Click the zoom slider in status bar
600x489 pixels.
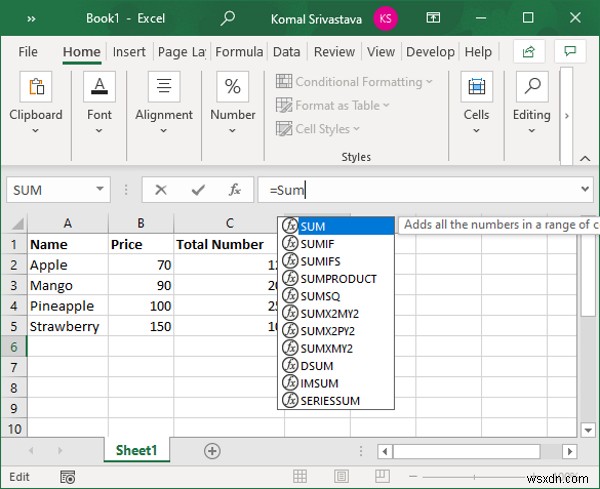click(x=474, y=477)
